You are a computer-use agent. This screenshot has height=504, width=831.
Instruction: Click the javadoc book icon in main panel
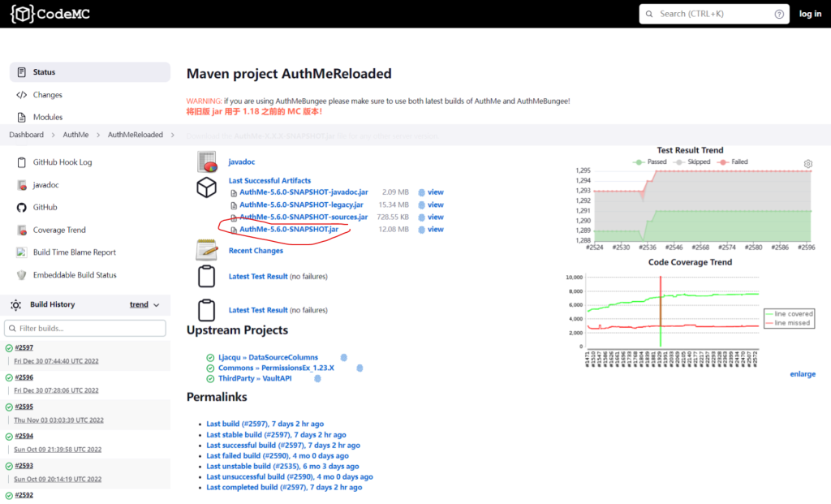click(x=207, y=162)
